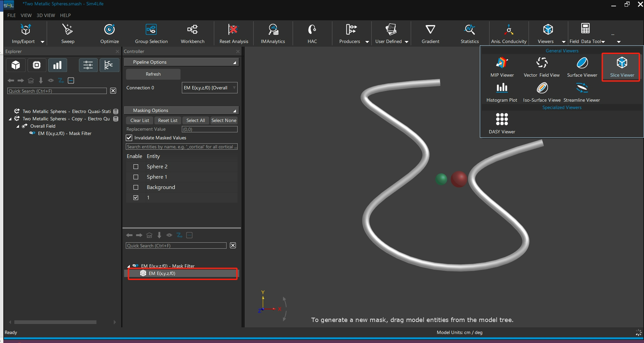Viewport: 644px width, 343px height.
Task: Open the Streamline Viewer
Action: coord(582,92)
